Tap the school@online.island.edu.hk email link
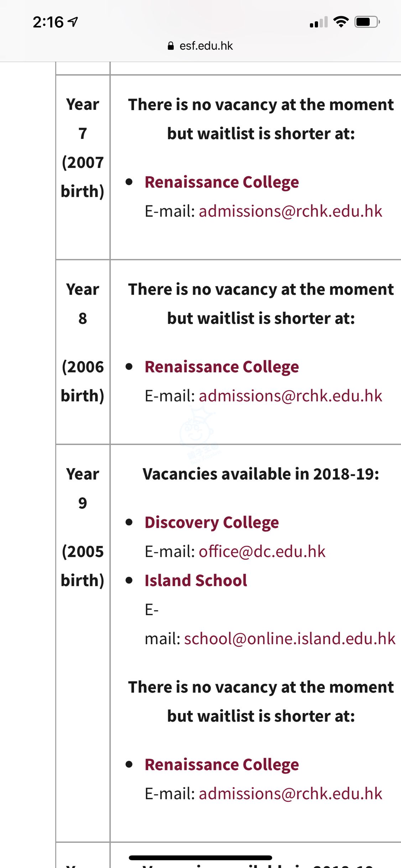The width and height of the screenshot is (401, 868). point(290,639)
